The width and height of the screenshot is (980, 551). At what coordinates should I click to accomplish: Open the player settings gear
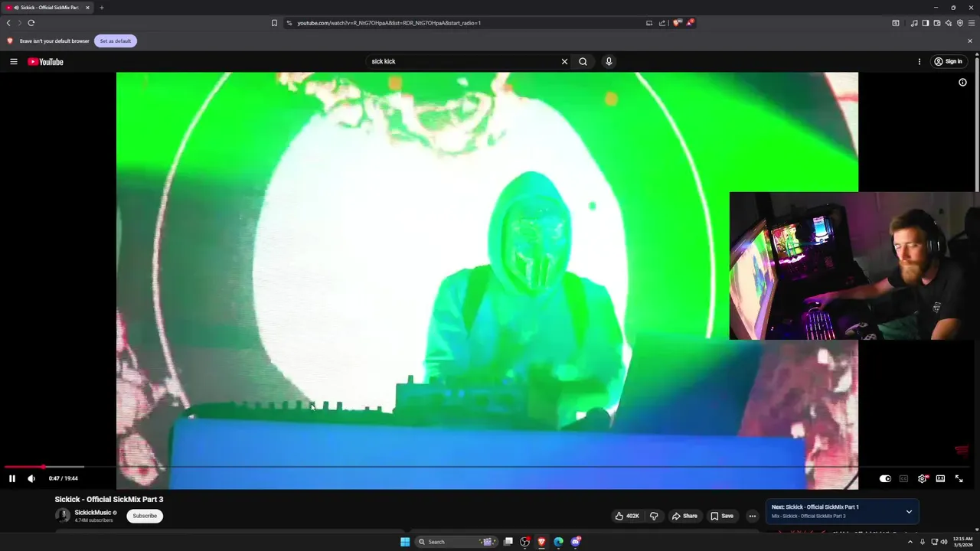point(923,478)
